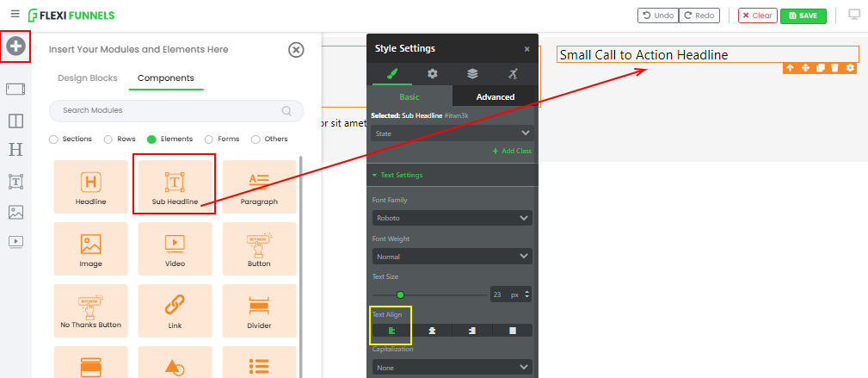Switch to Design Blocks tab
This screenshot has height=378, width=868.
(x=88, y=78)
